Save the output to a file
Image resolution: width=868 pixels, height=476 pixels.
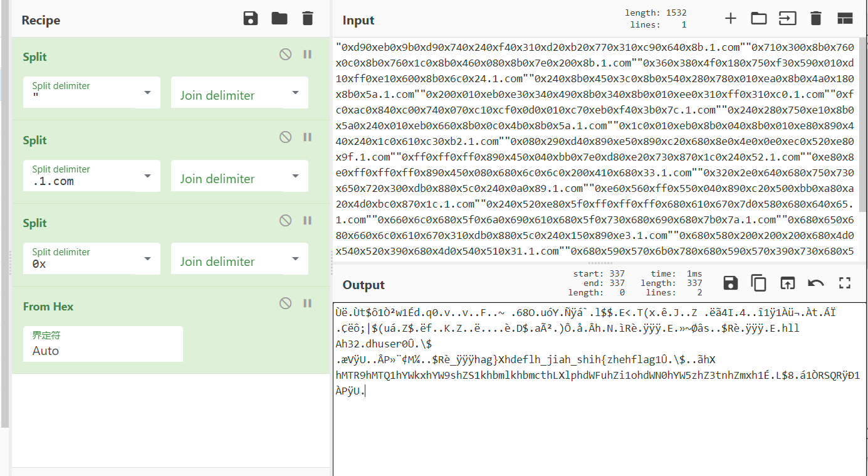click(730, 283)
